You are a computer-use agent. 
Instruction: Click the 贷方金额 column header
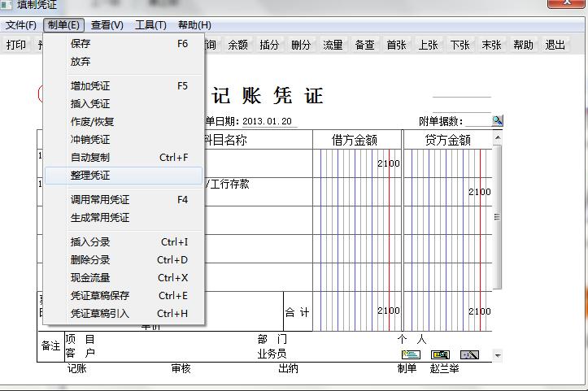[448, 140]
